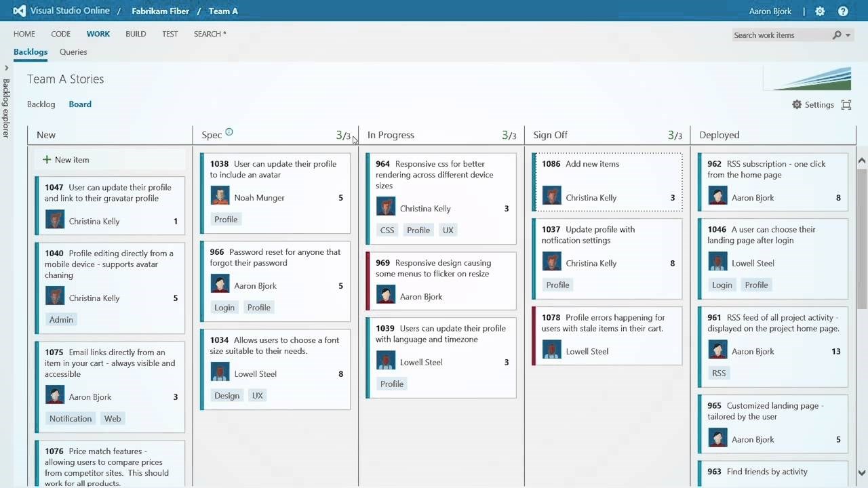Click the UX tag on card 1034
This screenshot has height=488, width=868.
click(258, 396)
